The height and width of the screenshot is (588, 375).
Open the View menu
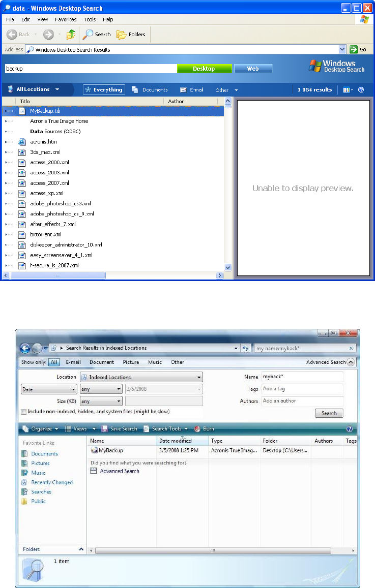pyautogui.click(x=42, y=19)
